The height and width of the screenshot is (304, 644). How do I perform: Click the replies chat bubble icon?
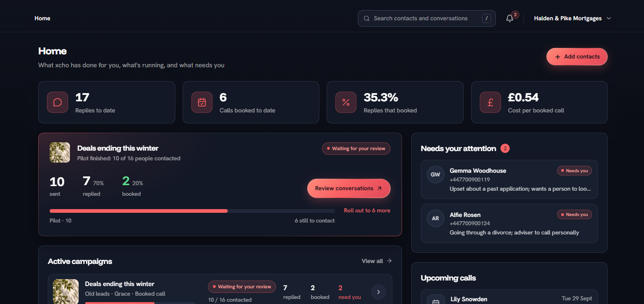click(x=57, y=102)
